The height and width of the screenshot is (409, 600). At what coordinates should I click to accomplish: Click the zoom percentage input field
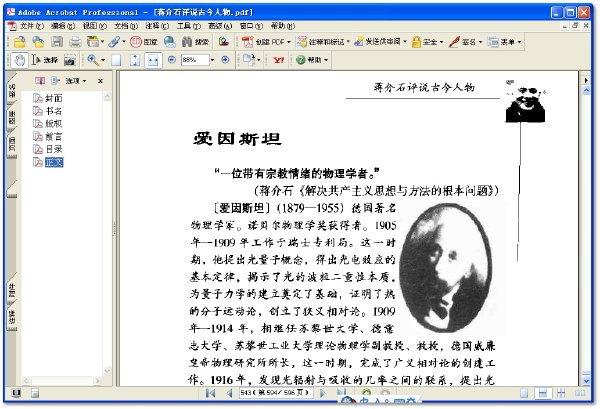click(x=196, y=60)
